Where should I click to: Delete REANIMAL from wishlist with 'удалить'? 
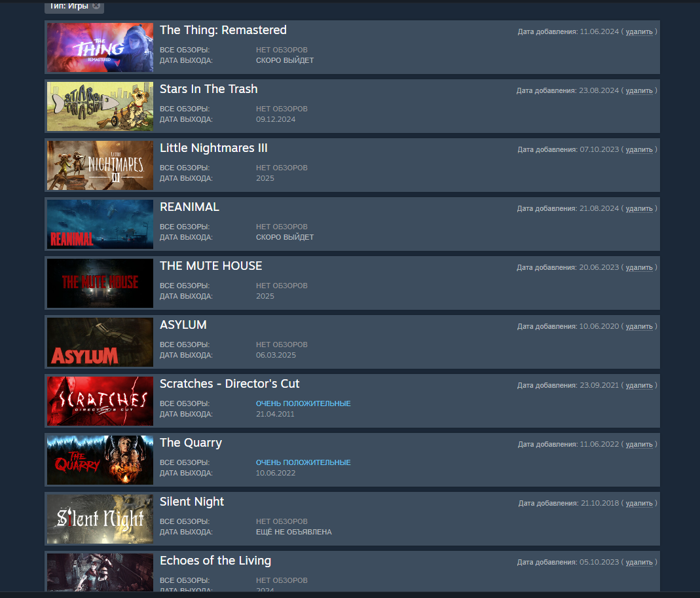pyautogui.click(x=639, y=208)
